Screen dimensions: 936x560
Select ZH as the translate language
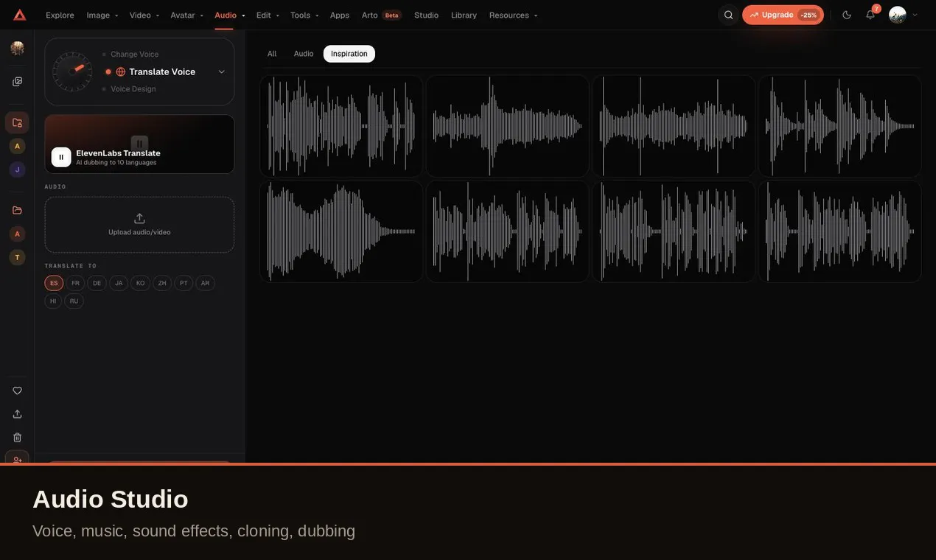[x=162, y=283]
